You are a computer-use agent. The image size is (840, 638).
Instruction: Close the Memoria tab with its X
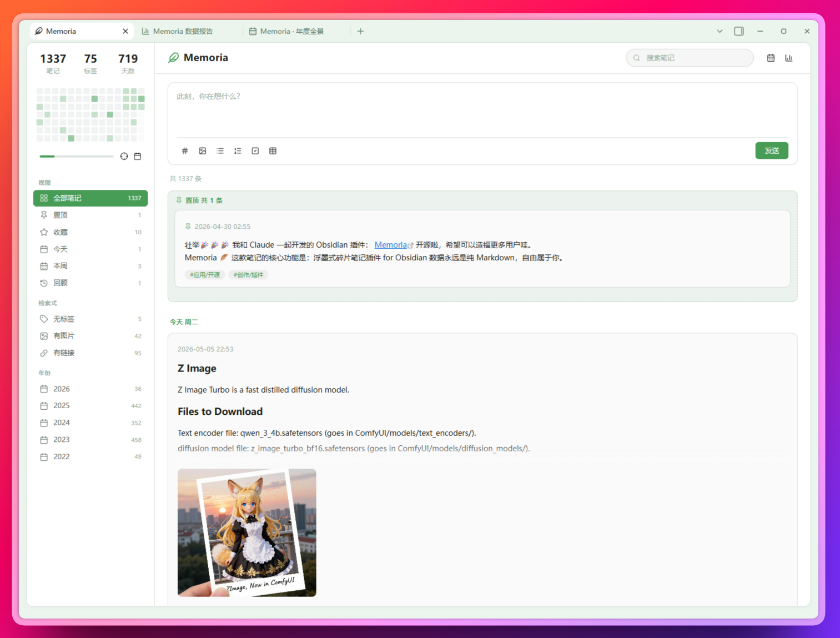125,31
